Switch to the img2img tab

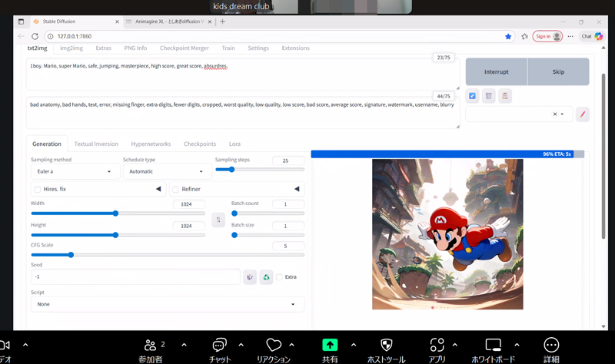click(x=71, y=48)
